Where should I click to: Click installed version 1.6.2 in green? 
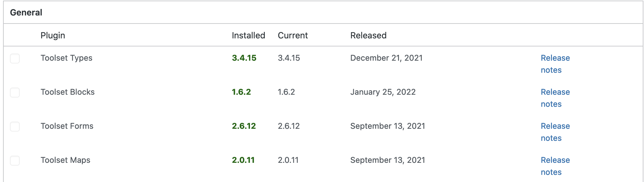point(241,92)
